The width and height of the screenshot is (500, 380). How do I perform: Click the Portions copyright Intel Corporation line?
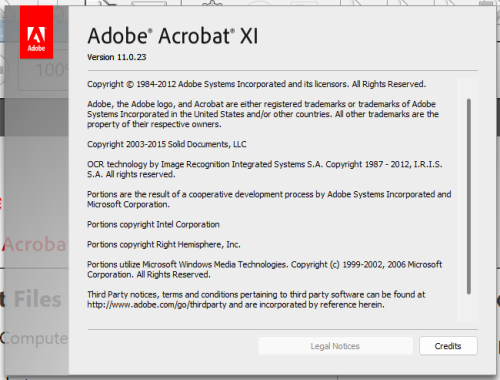(153, 224)
